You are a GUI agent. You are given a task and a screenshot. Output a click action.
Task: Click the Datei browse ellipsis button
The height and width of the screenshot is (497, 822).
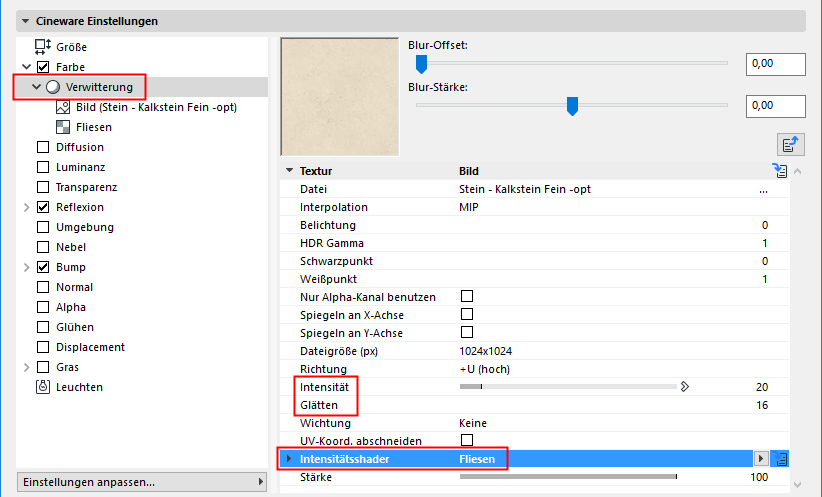(x=763, y=190)
